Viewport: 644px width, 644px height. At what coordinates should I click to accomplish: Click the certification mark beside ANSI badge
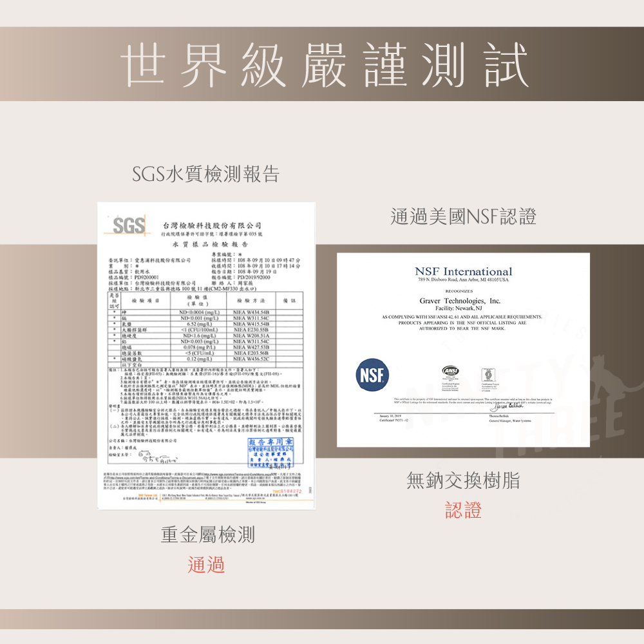pos(486,374)
